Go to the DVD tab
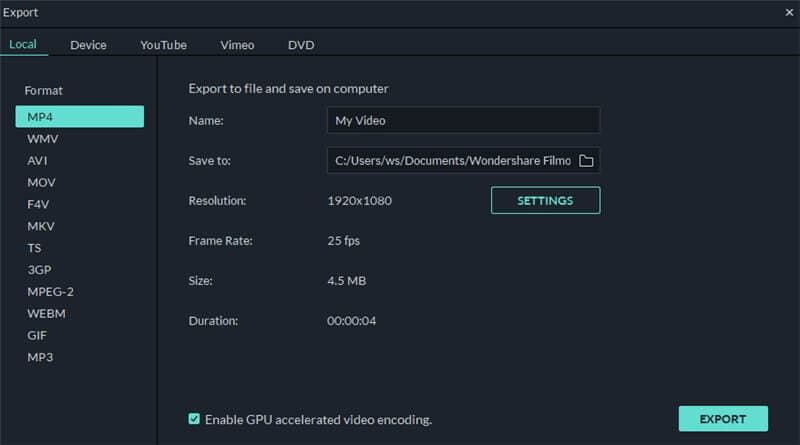Screen dimensions: 800x445 point(301,45)
